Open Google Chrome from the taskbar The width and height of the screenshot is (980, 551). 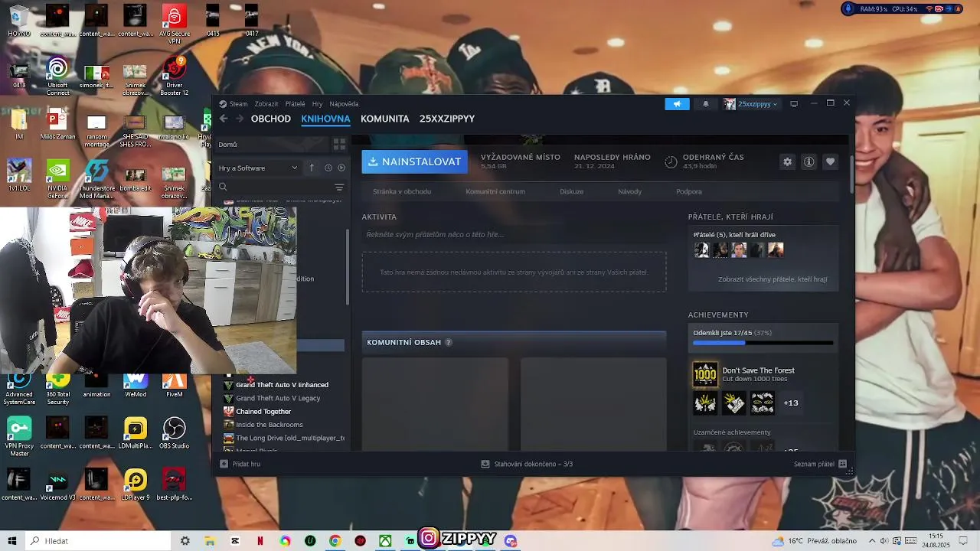coord(335,541)
